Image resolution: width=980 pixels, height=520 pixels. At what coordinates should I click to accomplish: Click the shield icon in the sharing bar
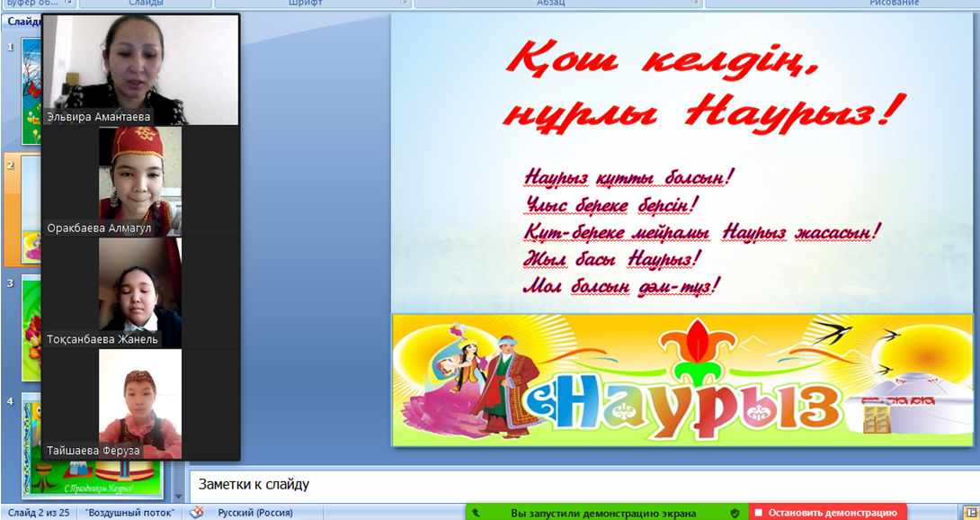pyautogui.click(x=735, y=513)
